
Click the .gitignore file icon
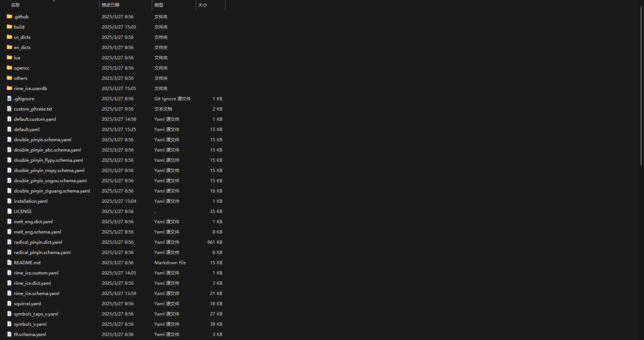tap(10, 98)
